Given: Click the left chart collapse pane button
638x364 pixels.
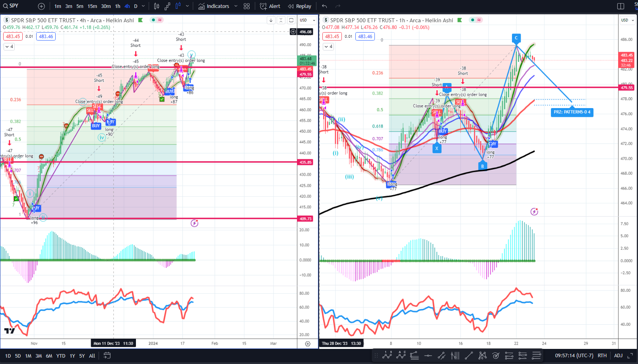Looking at the screenshot, I should 281,20.
